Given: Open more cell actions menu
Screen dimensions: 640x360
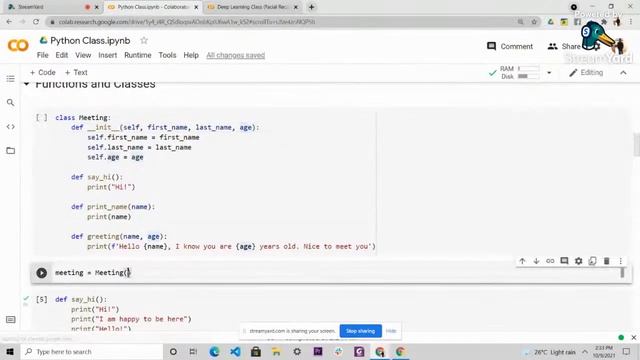Looking at the screenshot, I should coord(620,261).
